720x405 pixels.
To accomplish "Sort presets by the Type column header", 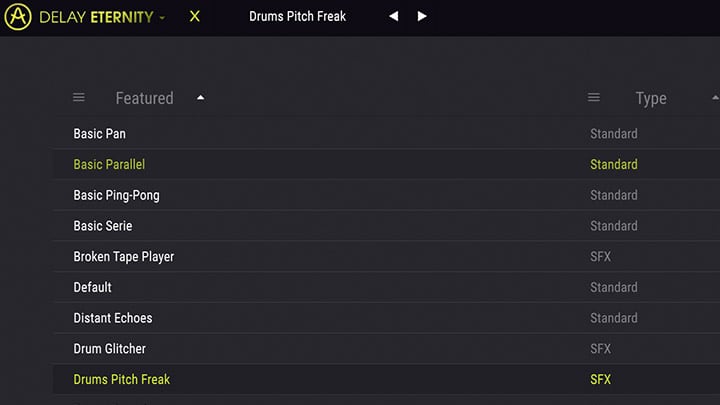I will coord(651,98).
